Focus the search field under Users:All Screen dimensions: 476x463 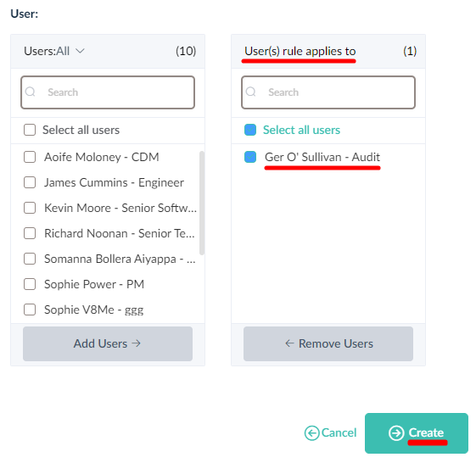(108, 92)
